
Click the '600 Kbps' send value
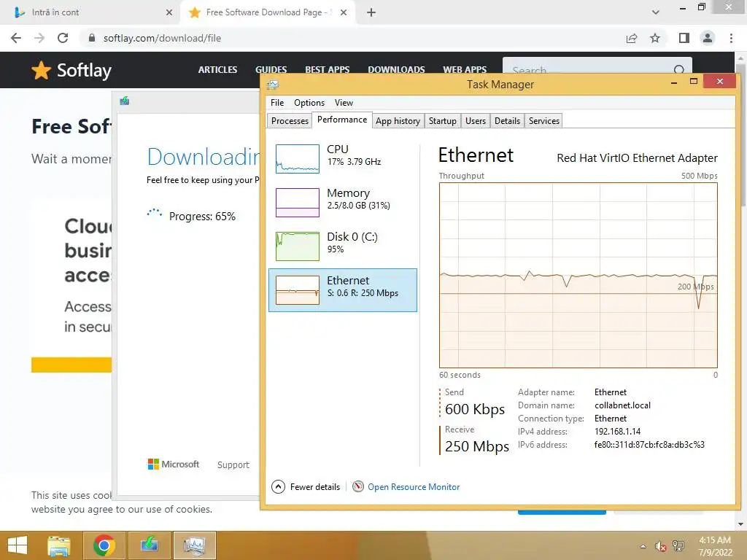(474, 409)
